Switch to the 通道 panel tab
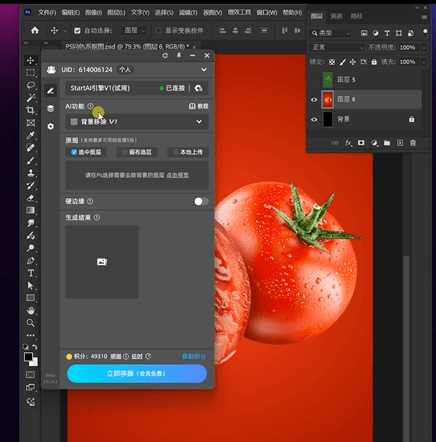 tap(336, 16)
